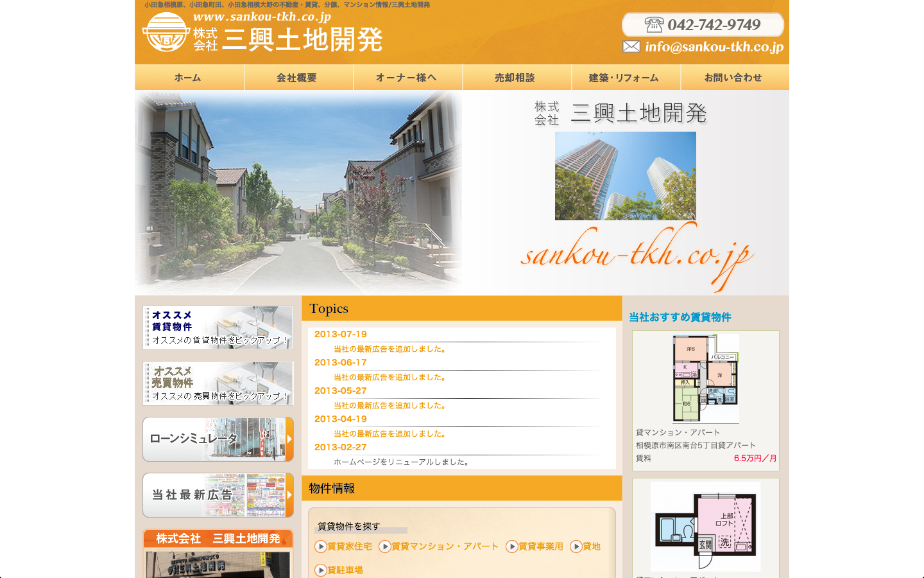Click the 貸マンション・アパート listing type text
Viewport: 924px width, 578px height.
[x=678, y=433]
